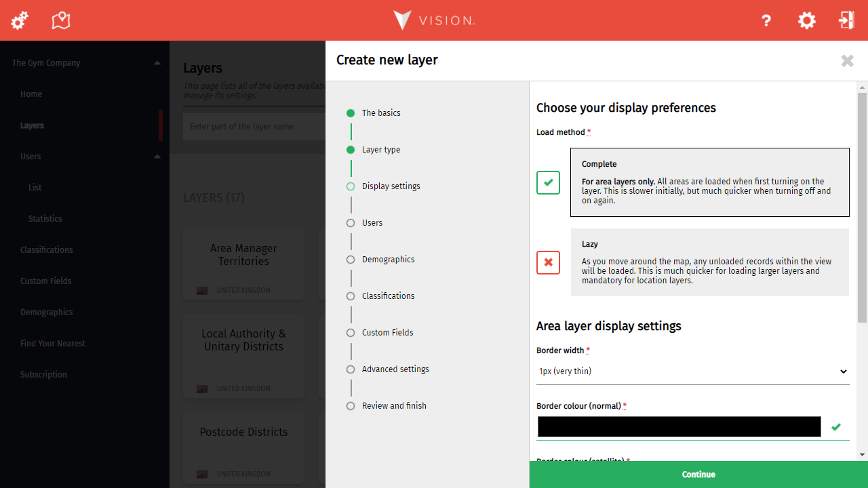Image resolution: width=868 pixels, height=488 pixels.
Task: Collapse the Users sidebar submenu
Action: (157, 157)
